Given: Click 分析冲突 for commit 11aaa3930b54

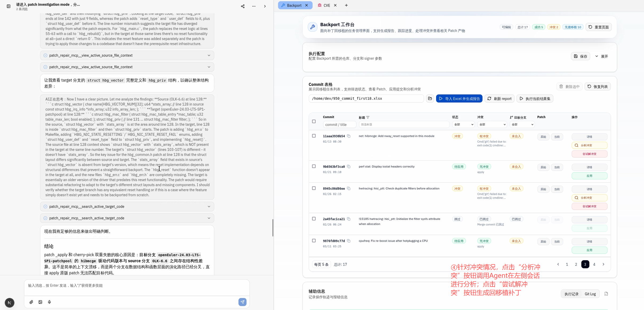Looking at the screenshot, I should (x=589, y=146).
